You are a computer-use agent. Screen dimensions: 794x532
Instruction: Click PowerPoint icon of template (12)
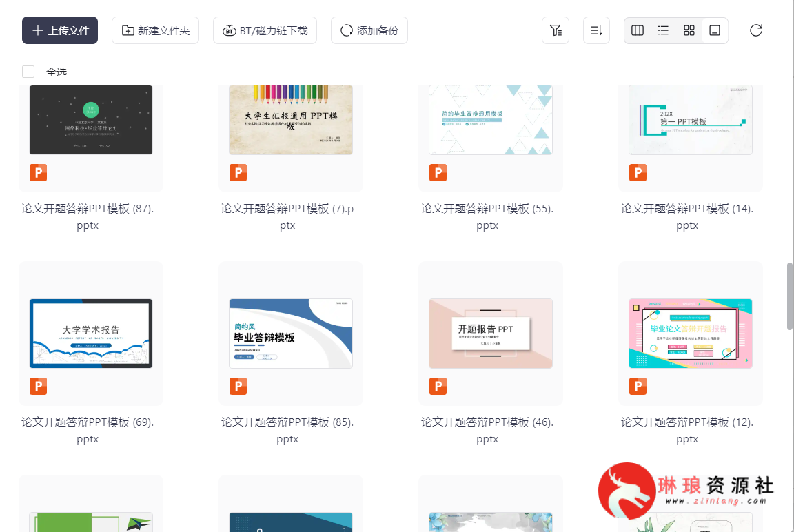pos(638,386)
